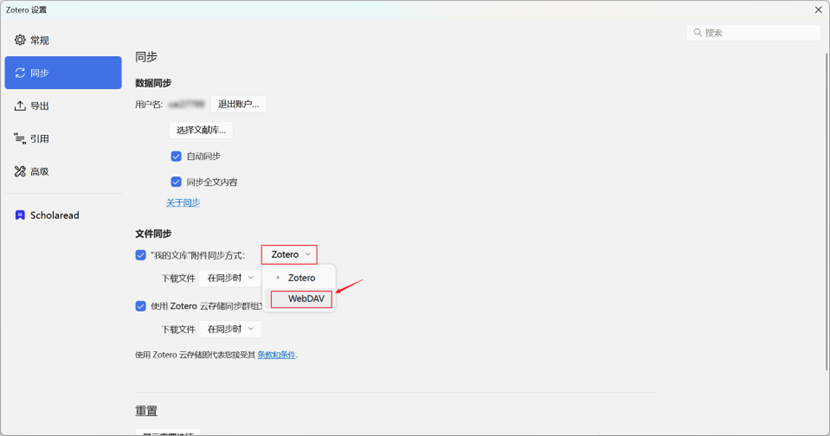
Task: Click the export upload icon in sidebar
Action: point(20,105)
